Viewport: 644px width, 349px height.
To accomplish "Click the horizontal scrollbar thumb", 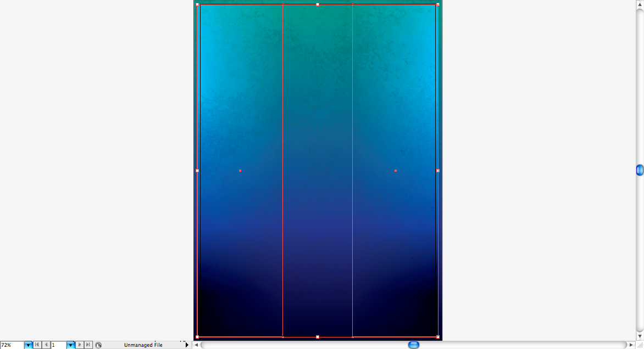I will (414, 345).
